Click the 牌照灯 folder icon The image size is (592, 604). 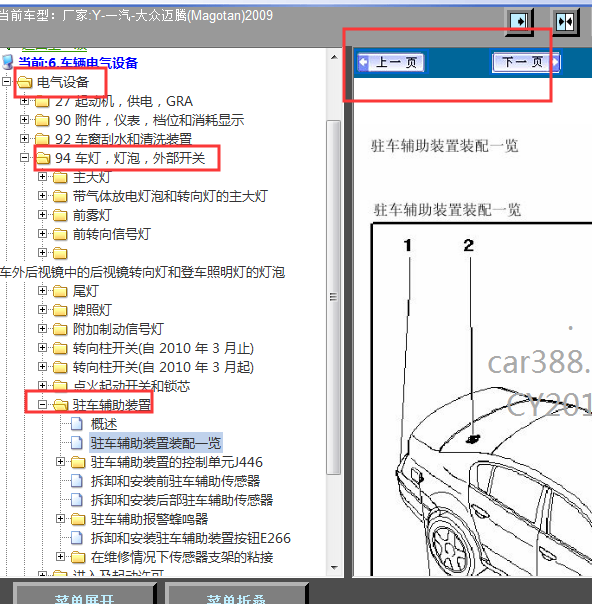tap(60, 310)
